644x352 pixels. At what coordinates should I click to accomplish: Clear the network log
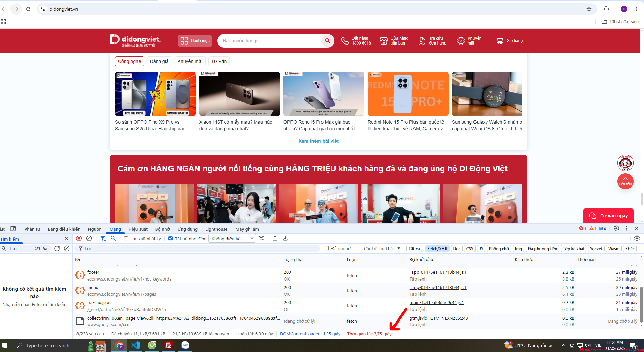tap(89, 238)
